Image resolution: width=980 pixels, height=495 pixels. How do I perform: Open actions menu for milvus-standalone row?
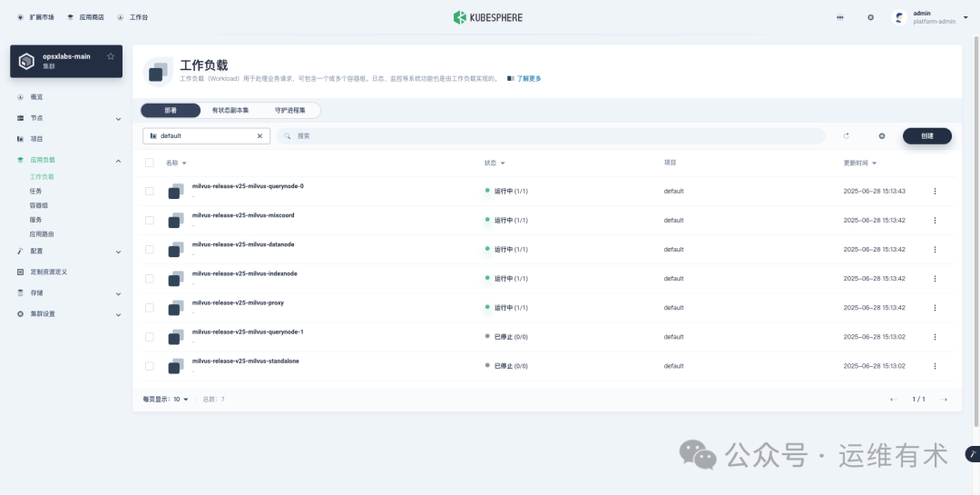(x=935, y=366)
